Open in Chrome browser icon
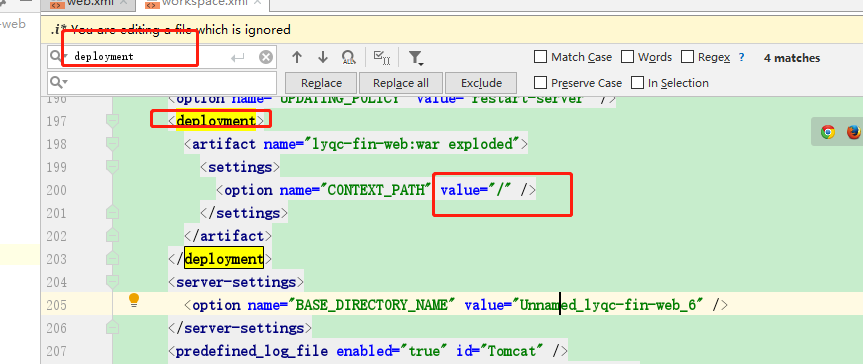This screenshot has height=364, width=863. [828, 132]
